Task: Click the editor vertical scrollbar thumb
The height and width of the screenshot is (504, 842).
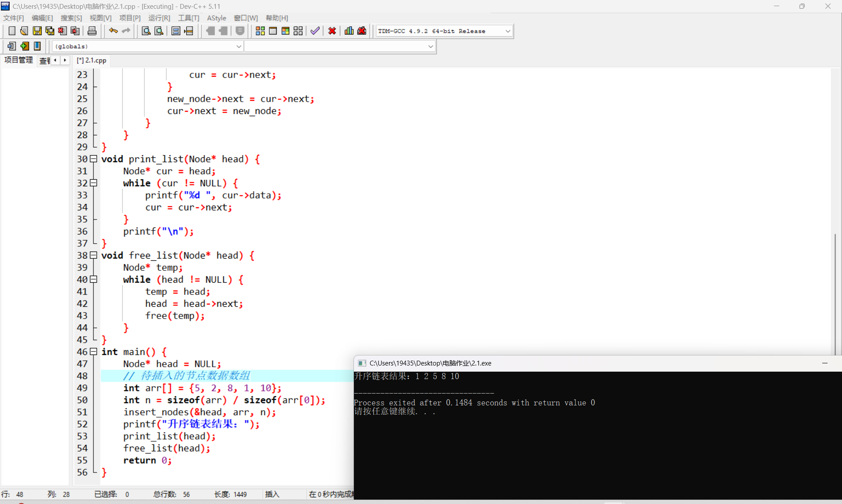Action: coord(835,294)
